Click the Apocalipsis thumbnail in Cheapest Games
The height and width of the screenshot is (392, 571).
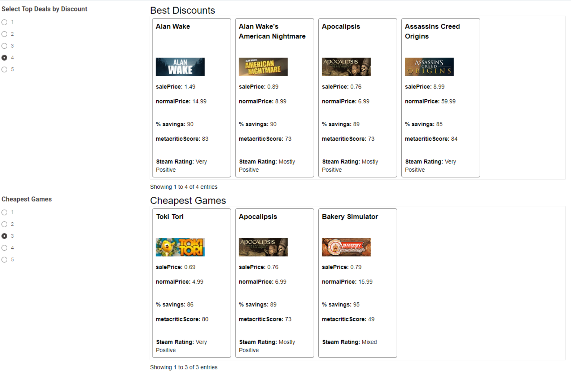263,247
